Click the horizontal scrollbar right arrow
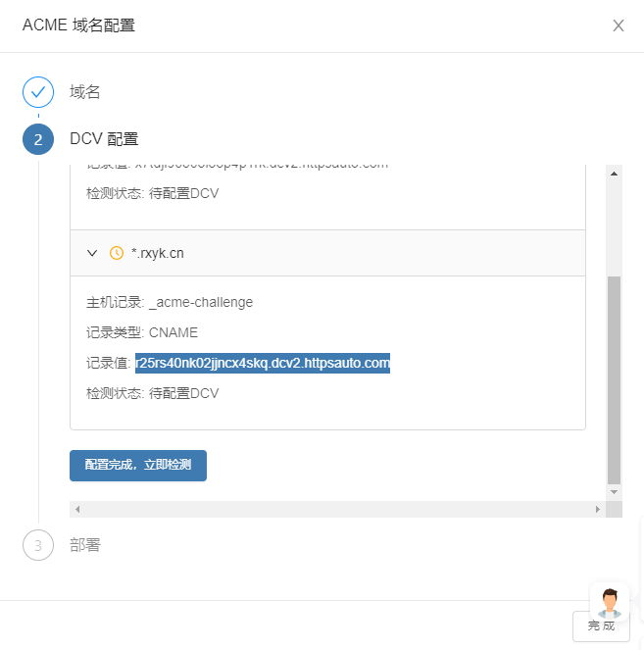The width and height of the screenshot is (644, 650). coord(598,509)
